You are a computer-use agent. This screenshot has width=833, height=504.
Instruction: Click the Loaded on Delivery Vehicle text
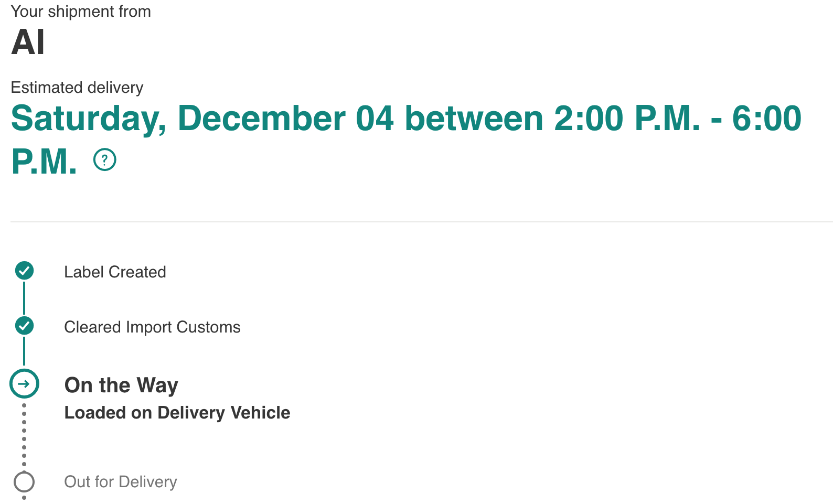click(x=177, y=413)
